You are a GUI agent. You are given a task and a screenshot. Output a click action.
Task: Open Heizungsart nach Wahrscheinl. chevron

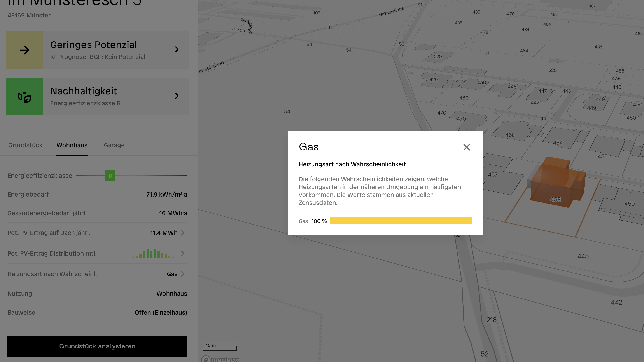[183, 274]
